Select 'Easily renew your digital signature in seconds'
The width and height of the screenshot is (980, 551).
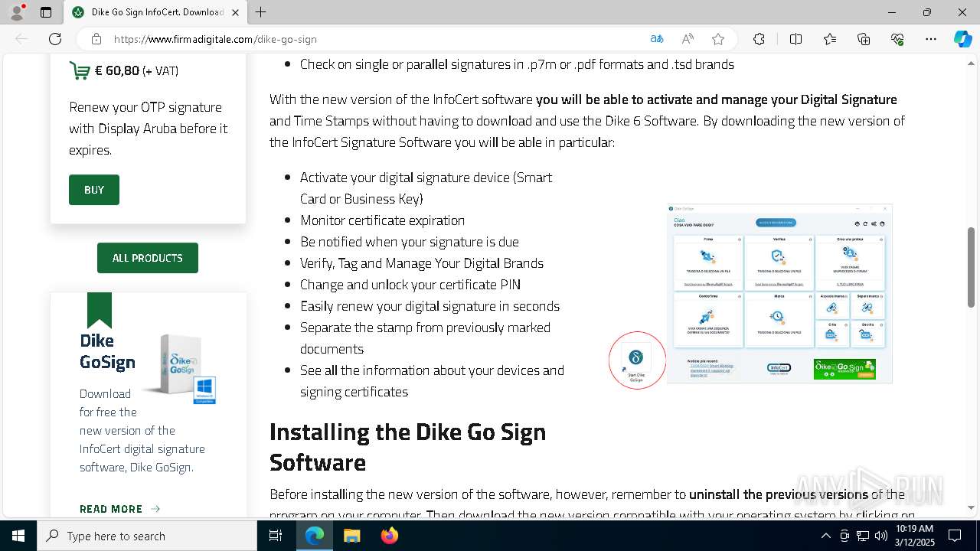click(430, 306)
